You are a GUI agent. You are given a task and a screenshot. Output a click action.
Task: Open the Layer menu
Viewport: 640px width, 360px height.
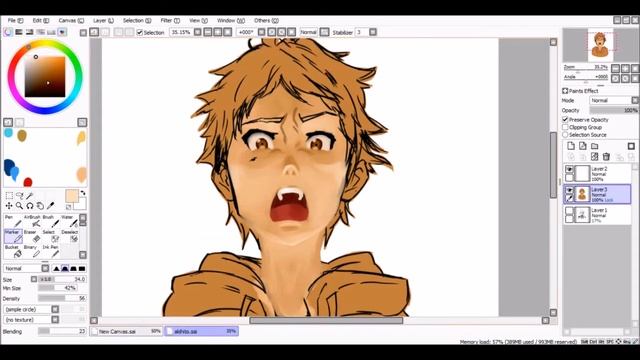tap(103, 20)
